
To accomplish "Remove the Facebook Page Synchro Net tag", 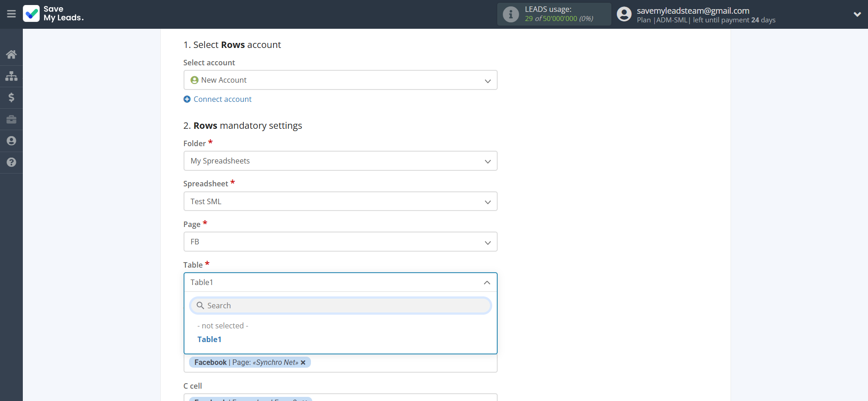I will point(303,363).
